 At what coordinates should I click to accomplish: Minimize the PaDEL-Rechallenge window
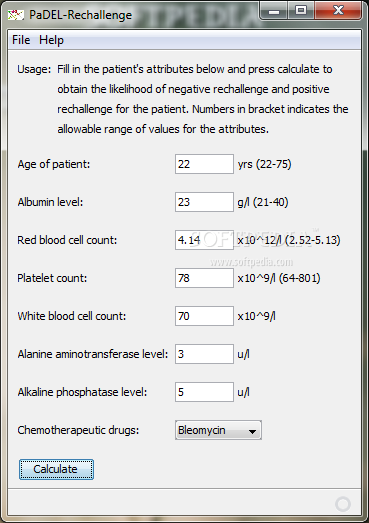[274, 11]
